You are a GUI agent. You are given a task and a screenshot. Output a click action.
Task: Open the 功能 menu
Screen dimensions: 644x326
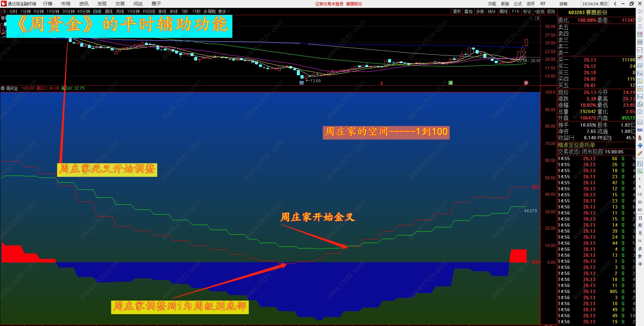click(x=492, y=4)
